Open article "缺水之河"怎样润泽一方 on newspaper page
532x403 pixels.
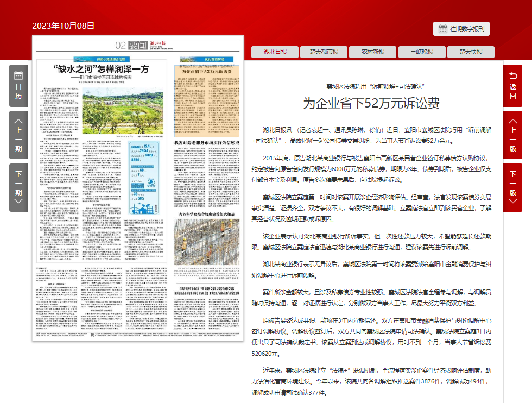point(101,70)
